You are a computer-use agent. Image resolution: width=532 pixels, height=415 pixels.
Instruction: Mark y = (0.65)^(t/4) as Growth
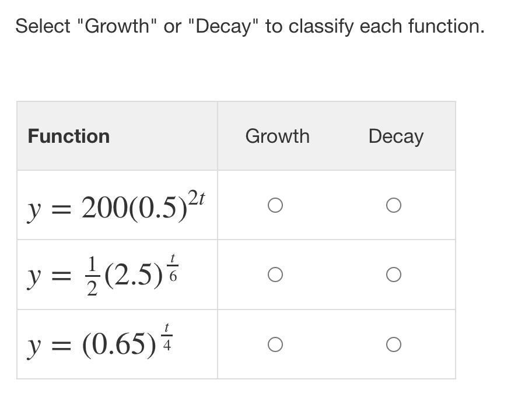click(x=275, y=344)
